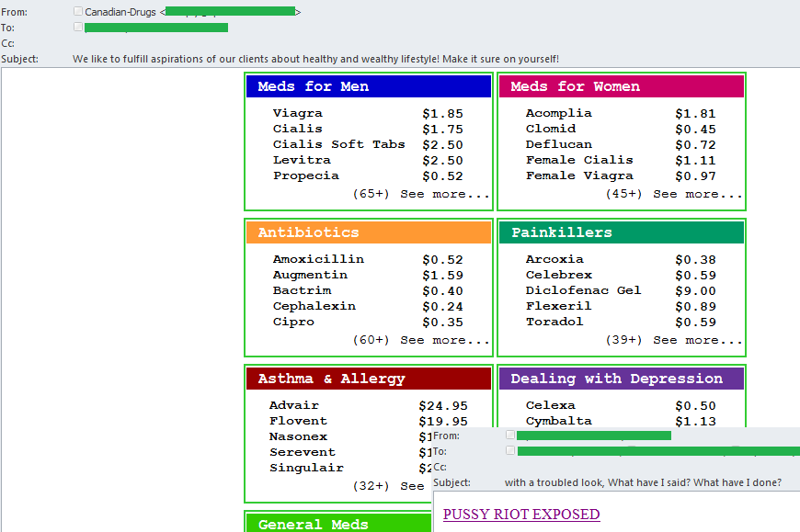The image size is (800, 532).
Task: Tick the To field checkbox in the top email
Action: pos(78,27)
